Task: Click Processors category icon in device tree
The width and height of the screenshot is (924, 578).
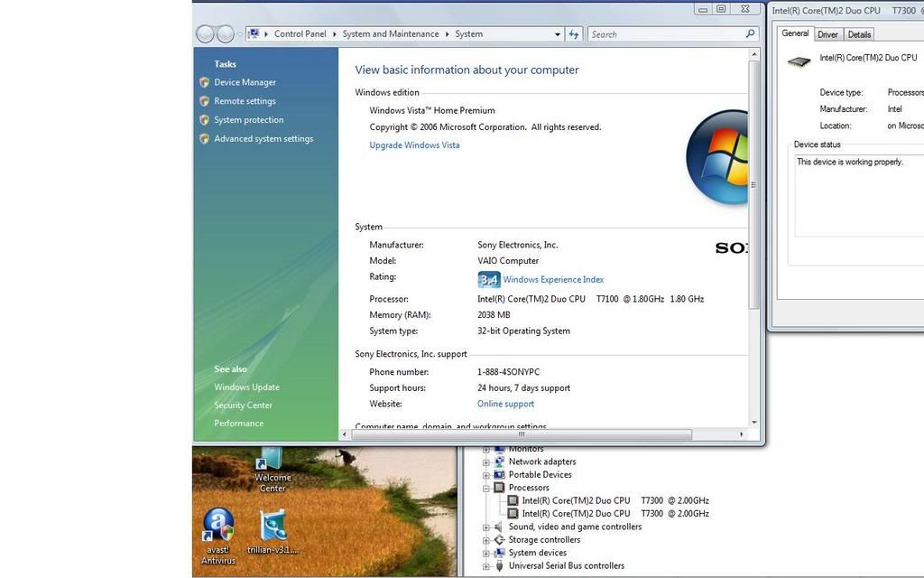Action: pos(499,488)
